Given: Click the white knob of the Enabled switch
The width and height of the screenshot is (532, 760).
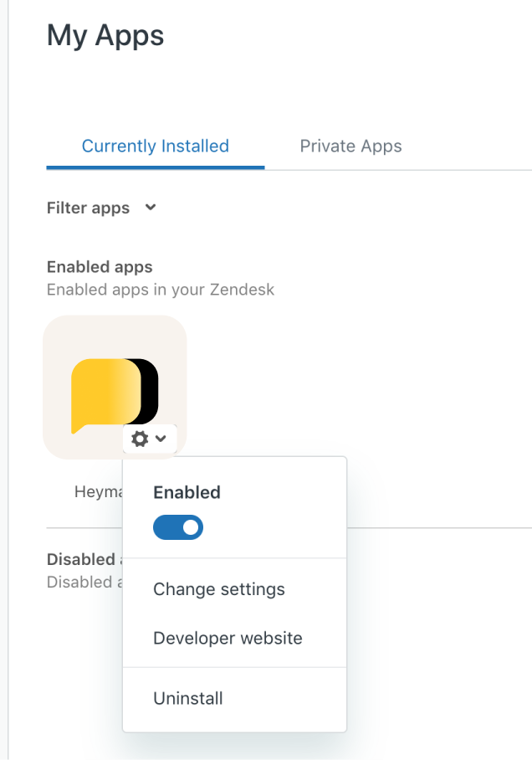Looking at the screenshot, I should (191, 527).
